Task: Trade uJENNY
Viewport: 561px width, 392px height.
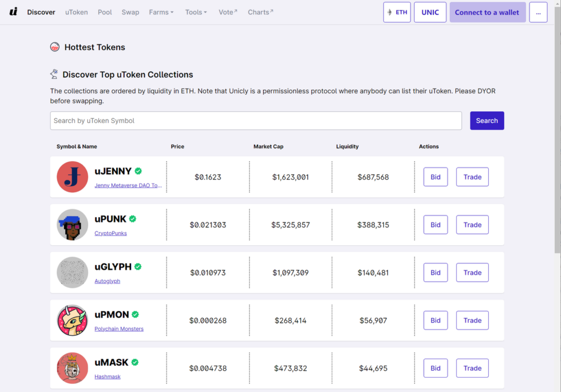Action: pyautogui.click(x=472, y=177)
